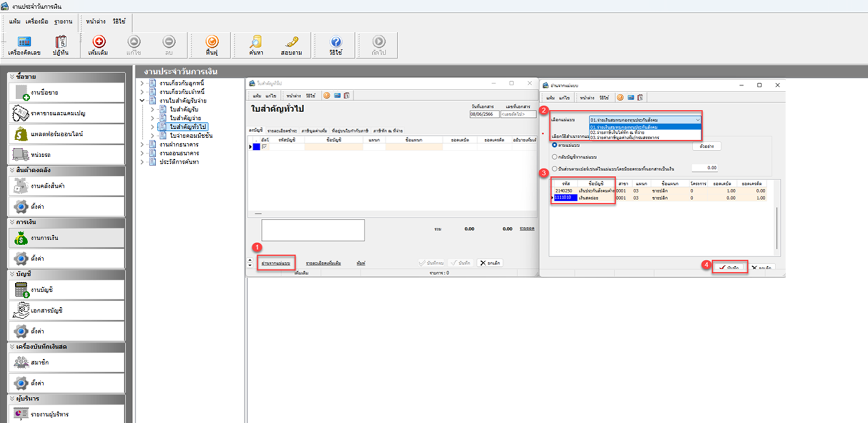Screen dimensions: 868x423
Task: Collapse the งานใบสำคัญรับจ่าย tree node
Action: [x=142, y=100]
